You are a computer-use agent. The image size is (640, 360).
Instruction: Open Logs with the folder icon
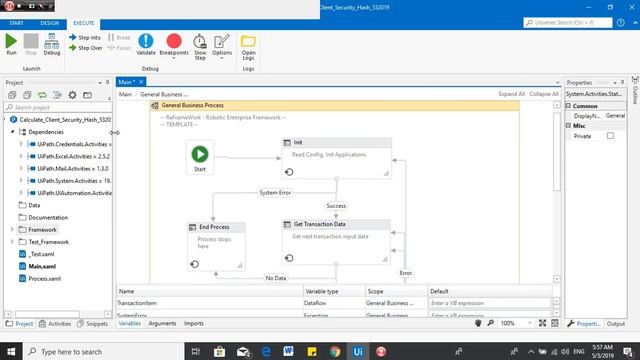248,41
